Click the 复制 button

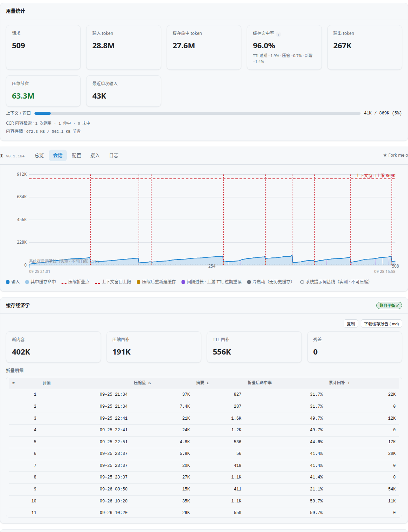click(x=351, y=324)
